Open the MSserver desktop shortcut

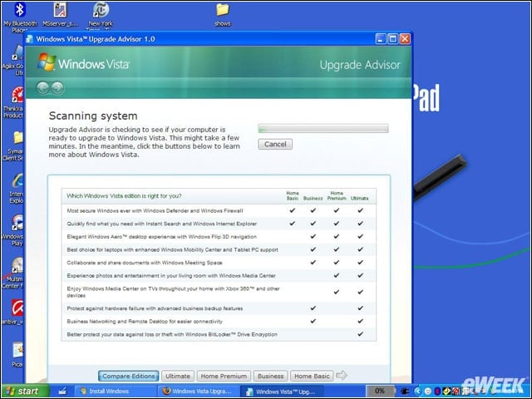tap(60, 14)
